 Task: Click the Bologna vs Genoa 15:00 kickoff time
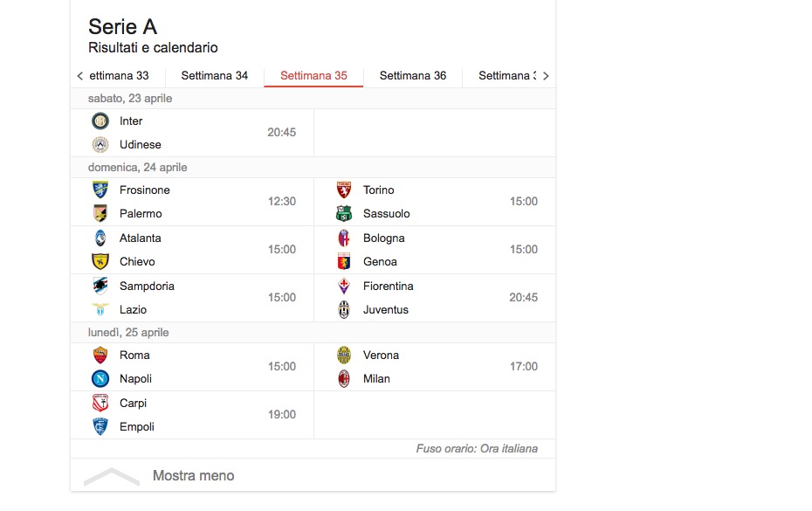(524, 249)
